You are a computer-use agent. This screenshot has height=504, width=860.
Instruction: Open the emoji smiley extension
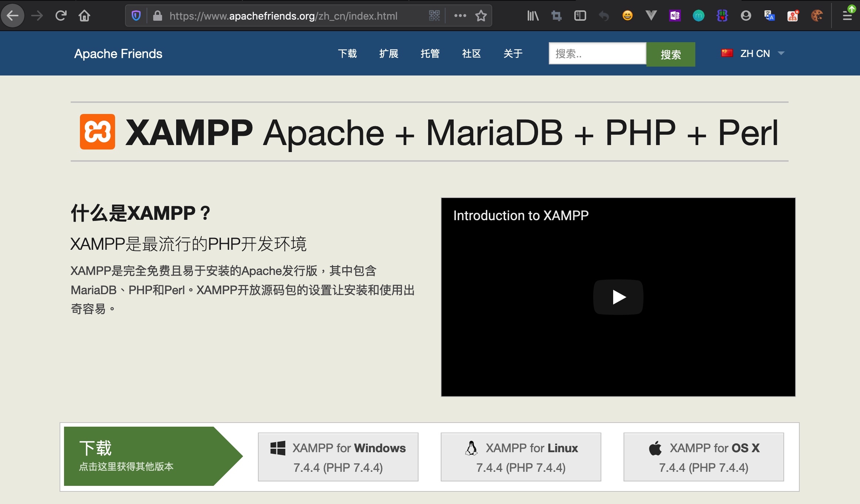point(627,16)
